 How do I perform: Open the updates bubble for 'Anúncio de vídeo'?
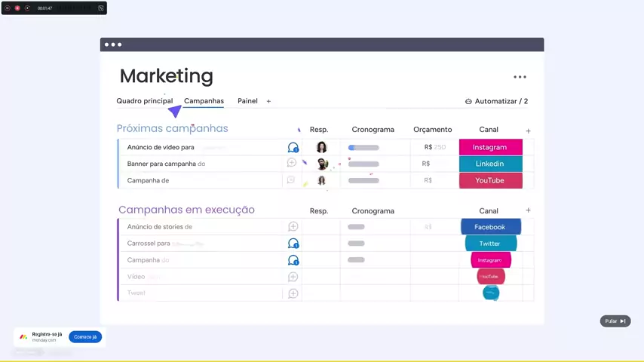point(293,148)
